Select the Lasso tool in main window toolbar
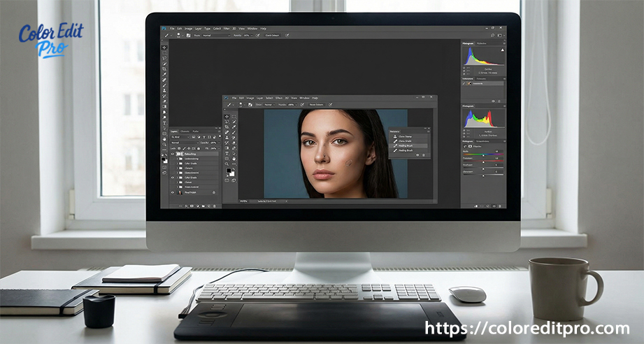The image size is (644, 344). 164,58
